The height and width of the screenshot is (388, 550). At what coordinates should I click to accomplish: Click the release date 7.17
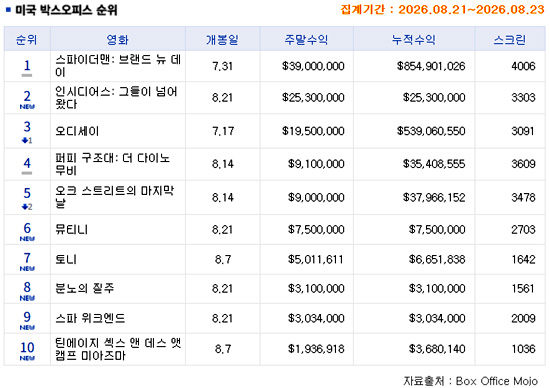click(223, 131)
